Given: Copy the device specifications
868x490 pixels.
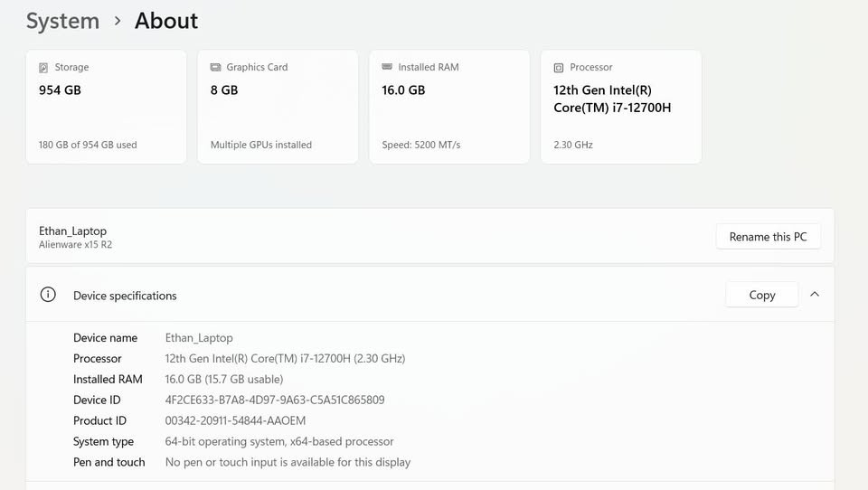Looking at the screenshot, I should click(x=761, y=295).
